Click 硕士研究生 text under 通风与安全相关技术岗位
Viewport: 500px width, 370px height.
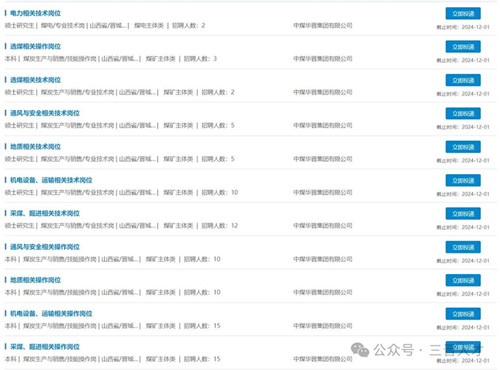(19, 125)
